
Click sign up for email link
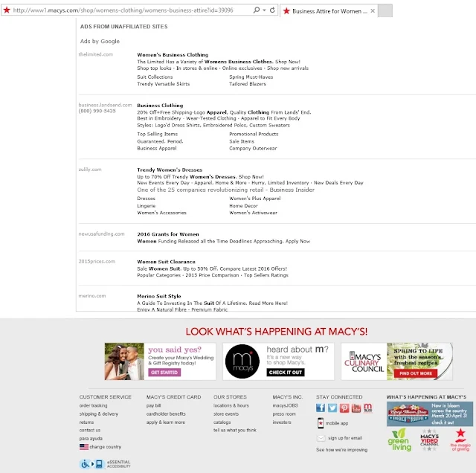pyautogui.click(x=345, y=438)
